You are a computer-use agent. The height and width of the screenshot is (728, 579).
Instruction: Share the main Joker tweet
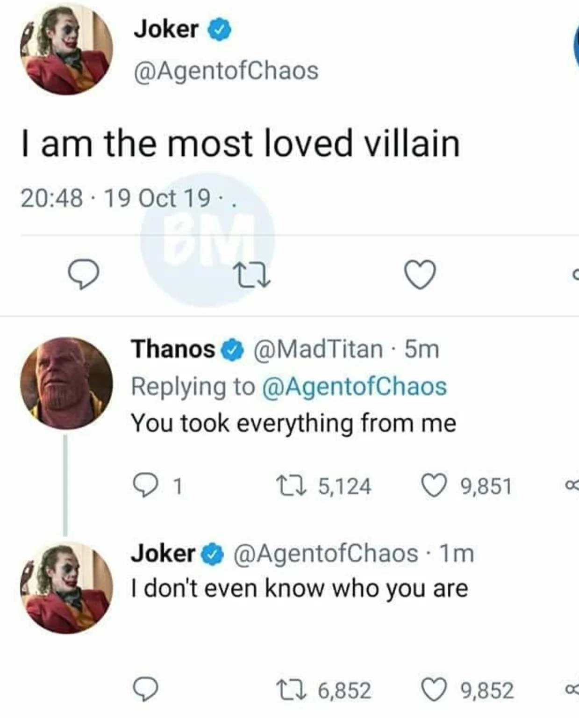tap(575, 276)
